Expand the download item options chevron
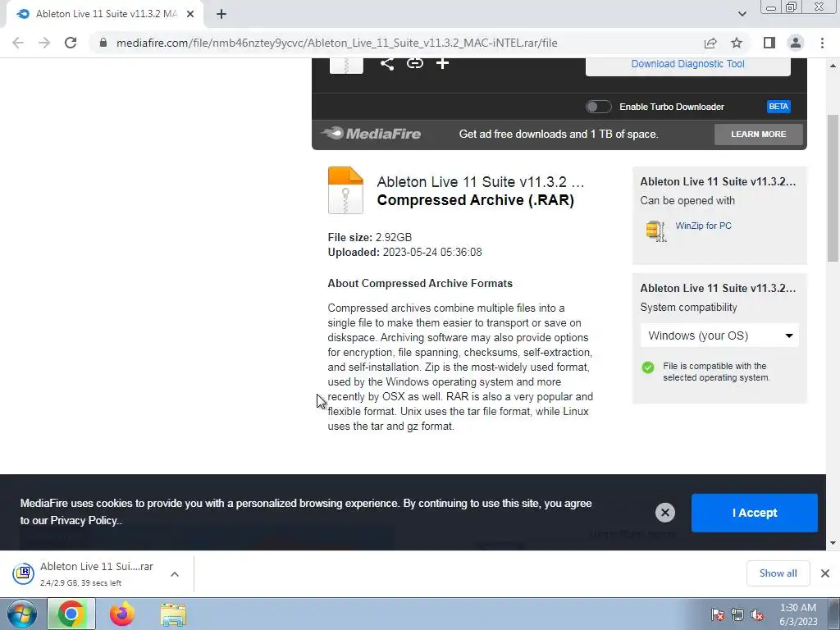This screenshot has width=840, height=630. click(x=175, y=574)
